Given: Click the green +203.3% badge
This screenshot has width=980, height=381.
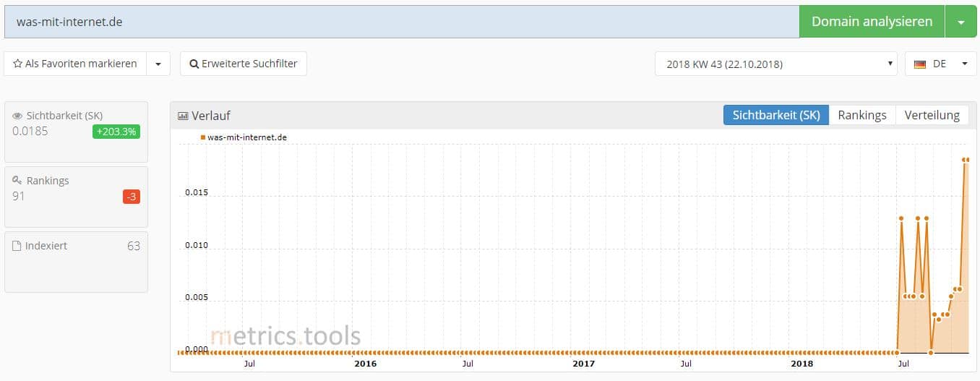Looking at the screenshot, I should coord(116,132).
